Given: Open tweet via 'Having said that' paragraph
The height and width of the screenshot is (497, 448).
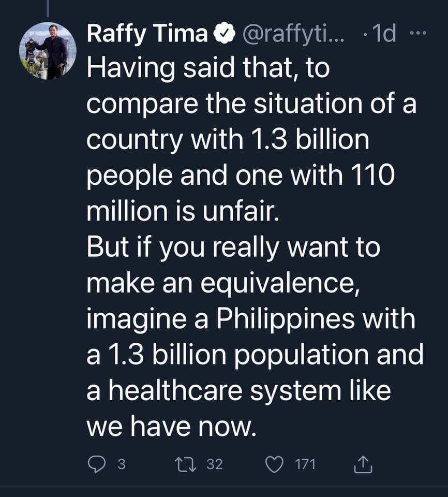Looking at the screenshot, I should 251,140.
